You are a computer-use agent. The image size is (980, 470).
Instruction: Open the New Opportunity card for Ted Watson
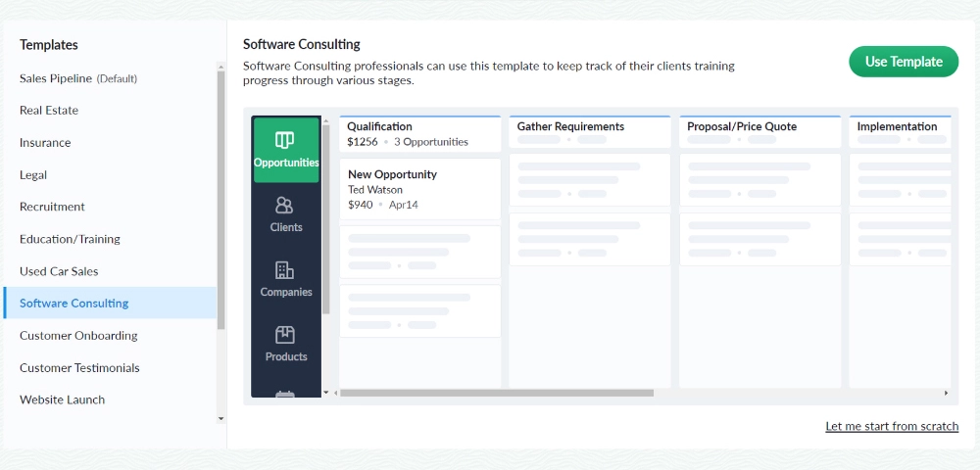coord(419,189)
